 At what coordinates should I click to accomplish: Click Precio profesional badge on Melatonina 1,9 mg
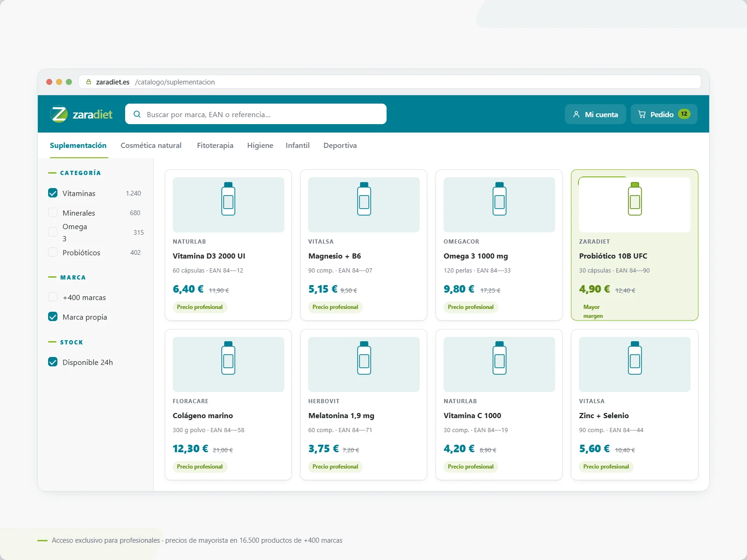335,467
